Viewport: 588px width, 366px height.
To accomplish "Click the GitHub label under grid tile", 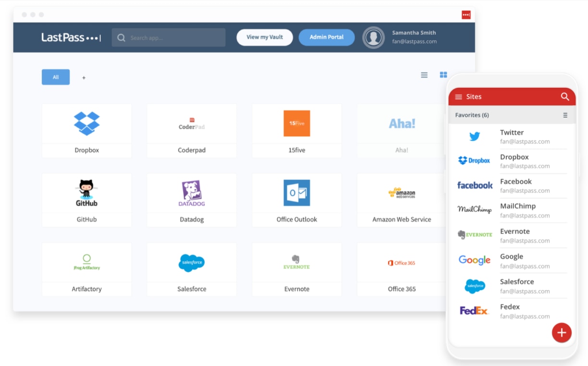I will [x=86, y=220].
